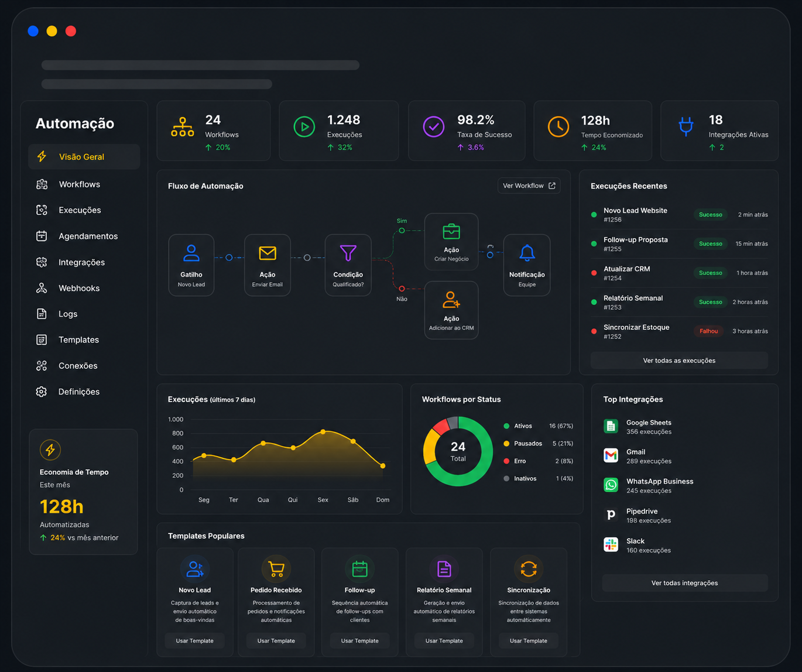802x672 pixels.
Task: Click the green Ativos legend dot
Action: (x=506, y=426)
